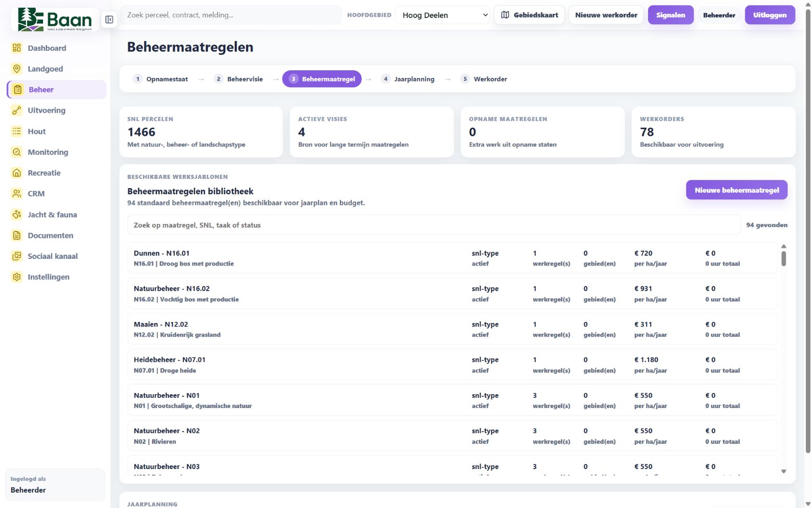This screenshot has width=812, height=508.
Task: Click Uitloggen to log out
Action: 769,15
